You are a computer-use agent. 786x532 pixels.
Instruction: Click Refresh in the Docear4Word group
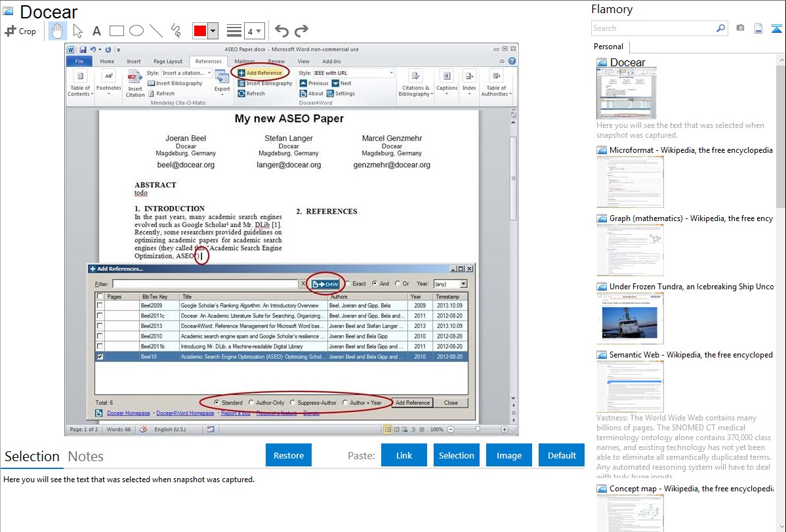pyautogui.click(x=251, y=93)
